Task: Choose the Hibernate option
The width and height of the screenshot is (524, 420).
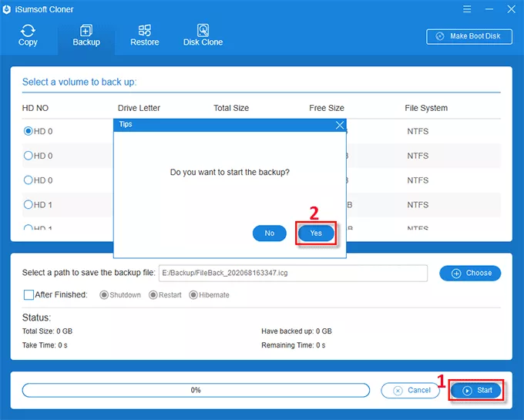Action: [x=193, y=295]
